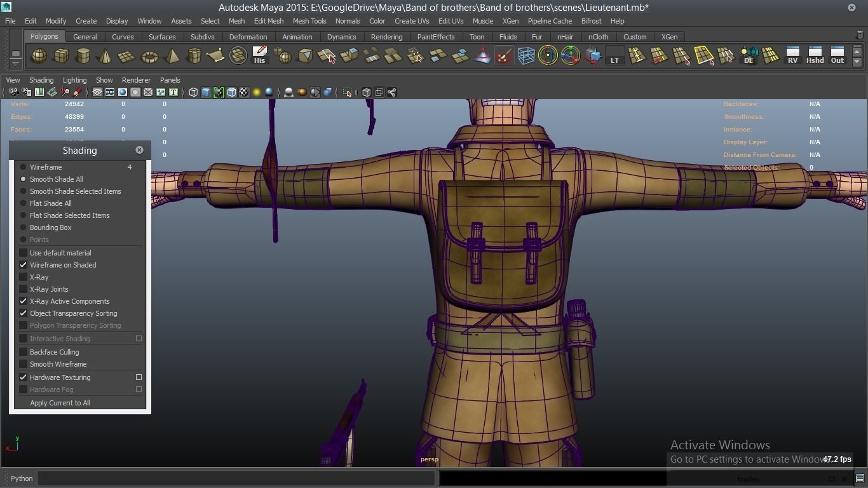Open the Bifrost menu

click(591, 21)
